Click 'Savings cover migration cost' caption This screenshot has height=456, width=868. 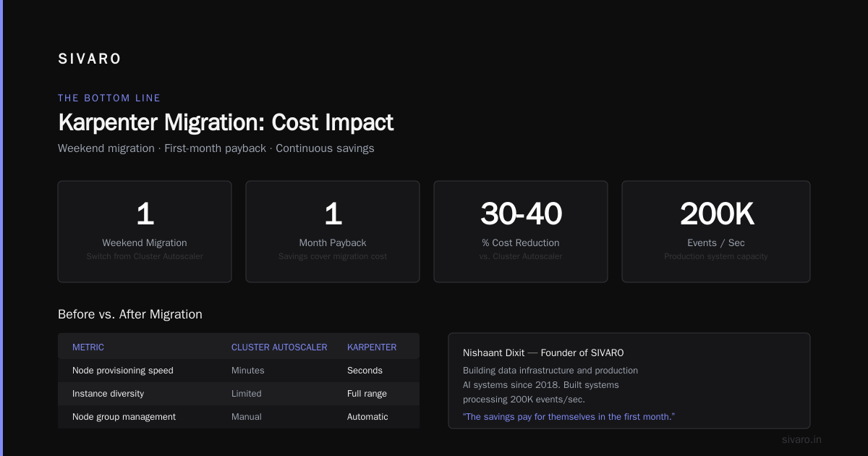click(333, 256)
